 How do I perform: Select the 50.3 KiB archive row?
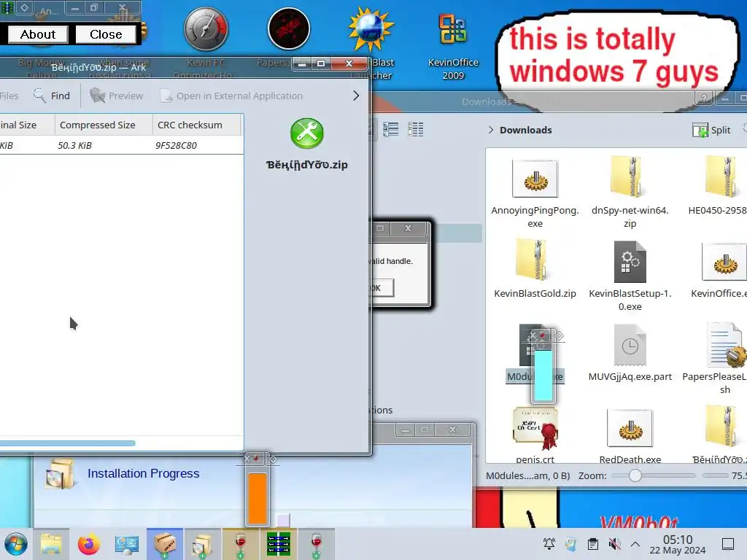pos(122,145)
